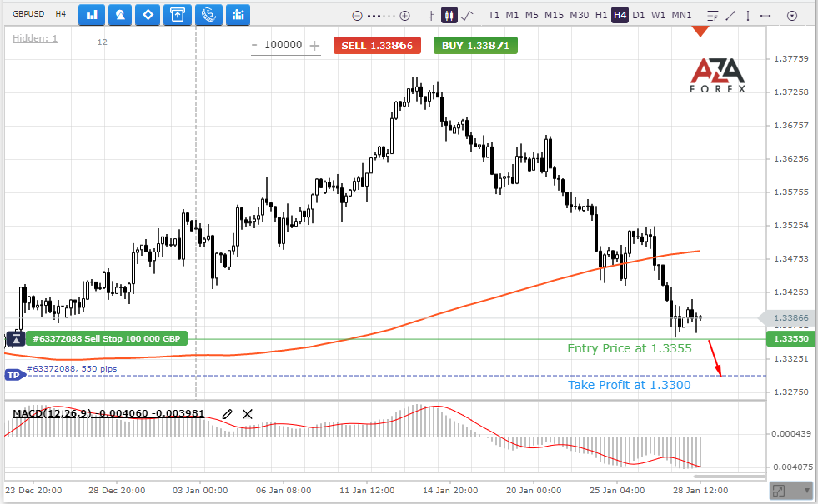Click the orange triangle marker at chart top
Image resolution: width=818 pixels, height=504 pixels.
[700, 32]
